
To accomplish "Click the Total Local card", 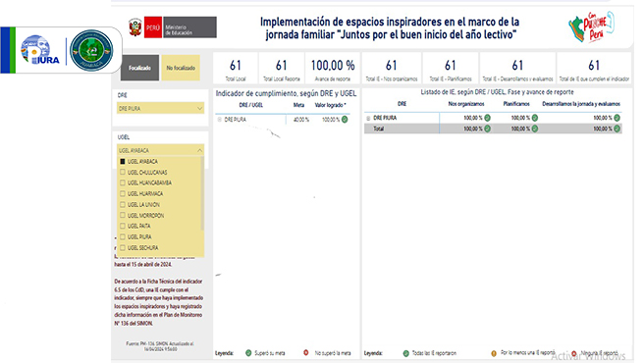I will (x=236, y=68).
